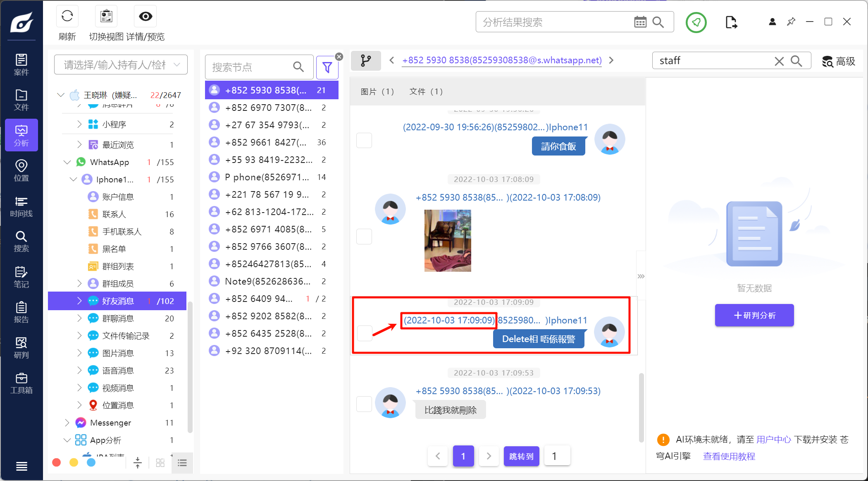The height and width of the screenshot is (481, 868).
Task: Click the refresh icon in the toolbar
Action: 67,17
